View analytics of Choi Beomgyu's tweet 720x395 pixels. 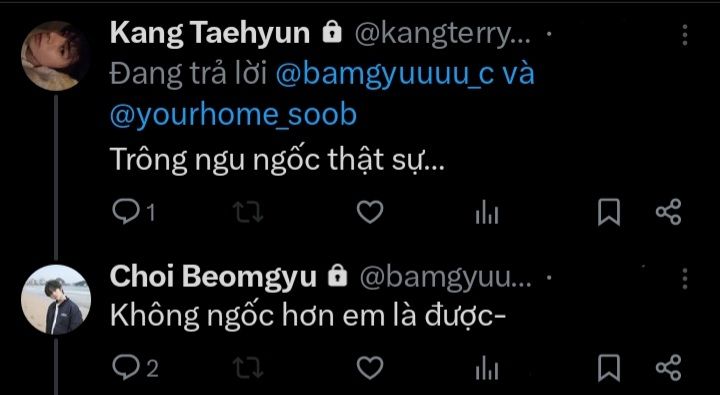click(487, 368)
